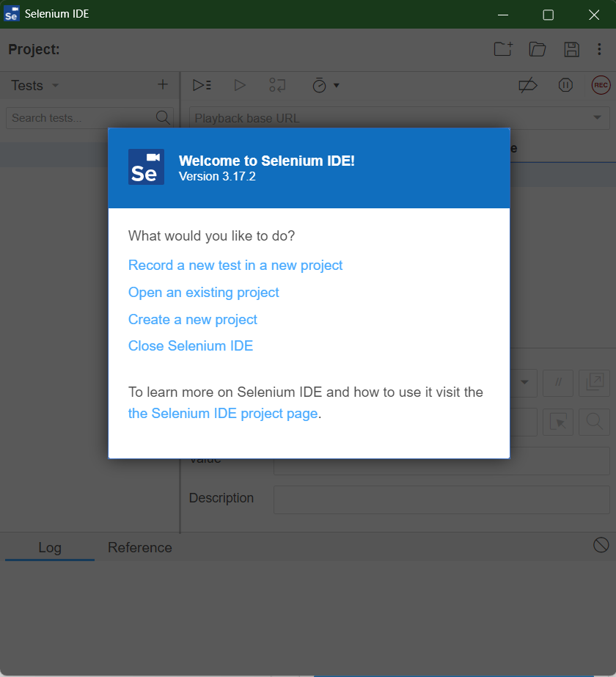This screenshot has height=677, width=616.
Task: Click the test execution speed timer icon
Action: 319,85
